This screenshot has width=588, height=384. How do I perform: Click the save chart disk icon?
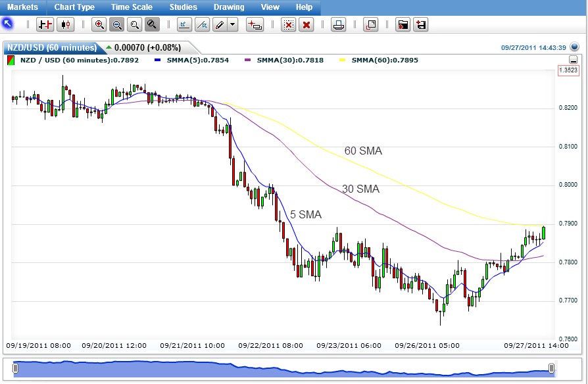tap(421, 25)
